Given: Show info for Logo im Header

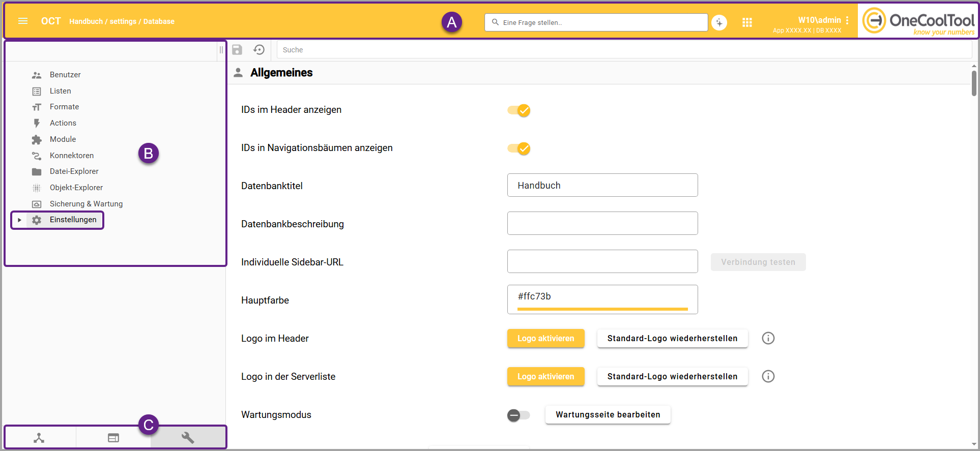Looking at the screenshot, I should [x=768, y=338].
